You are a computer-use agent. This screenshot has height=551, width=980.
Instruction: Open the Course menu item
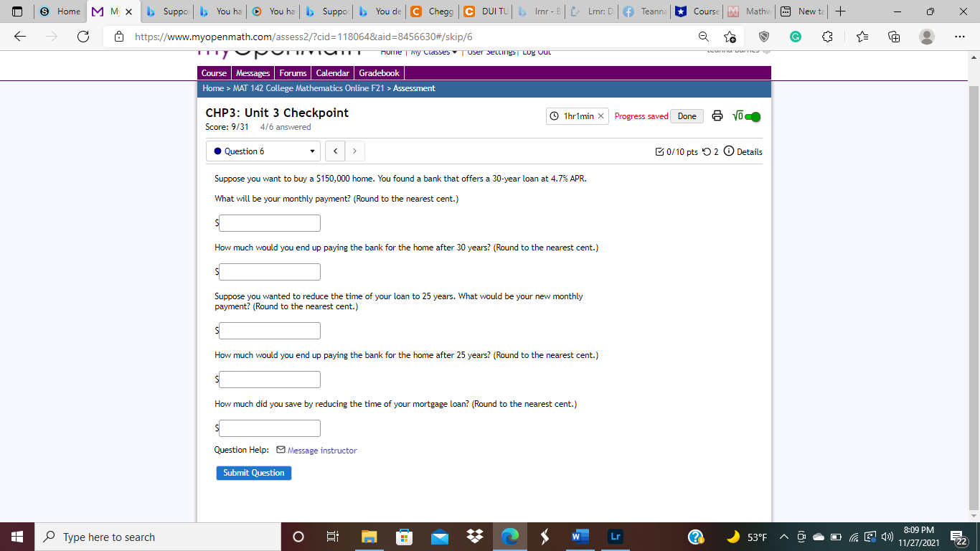tap(214, 73)
